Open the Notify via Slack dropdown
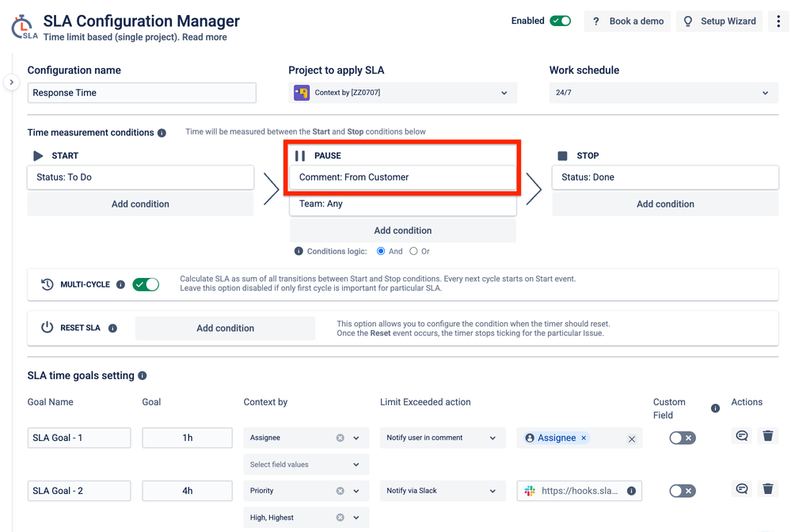The height and width of the screenshot is (532, 791). point(443,491)
